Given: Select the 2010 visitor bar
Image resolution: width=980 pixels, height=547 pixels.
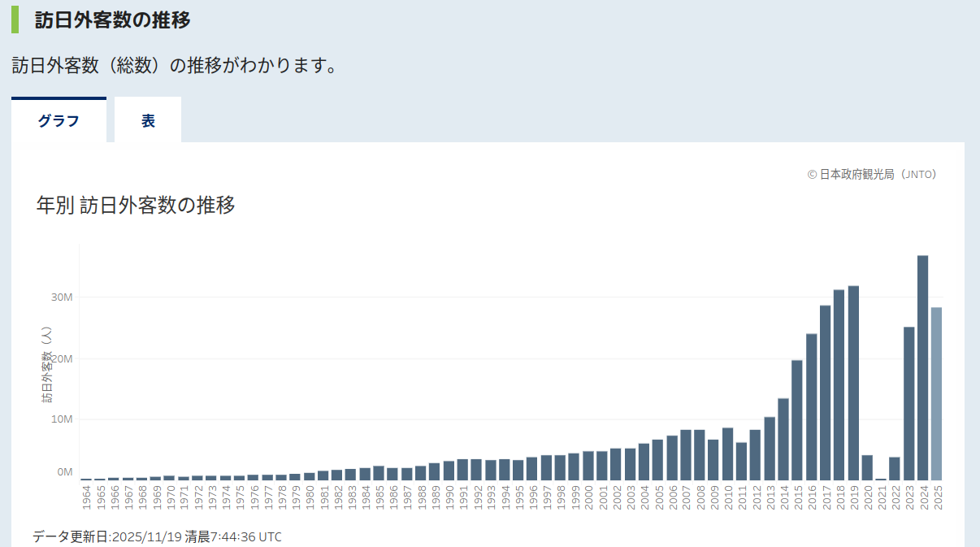Looking at the screenshot, I should click(727, 454).
